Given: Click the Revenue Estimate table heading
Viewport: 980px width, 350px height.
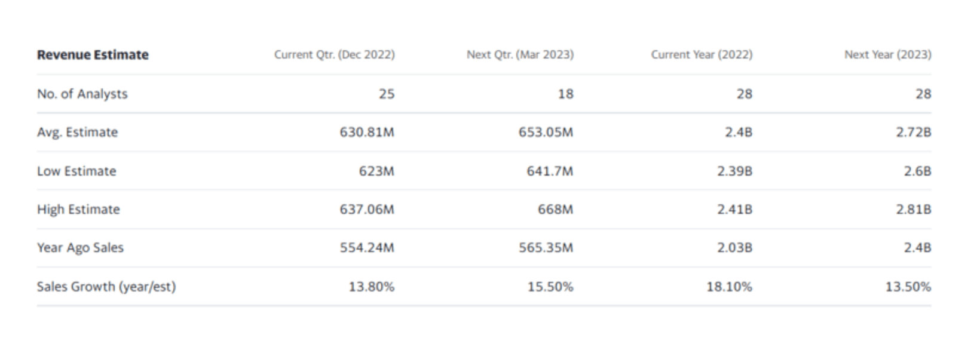Looking at the screenshot, I should [x=93, y=55].
